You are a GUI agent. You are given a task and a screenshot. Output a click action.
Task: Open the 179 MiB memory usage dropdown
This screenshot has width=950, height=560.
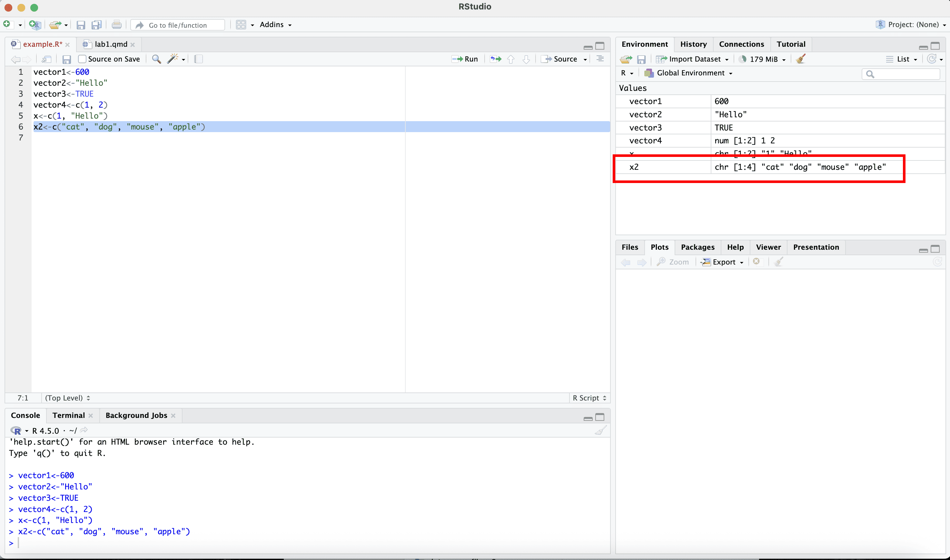(764, 59)
